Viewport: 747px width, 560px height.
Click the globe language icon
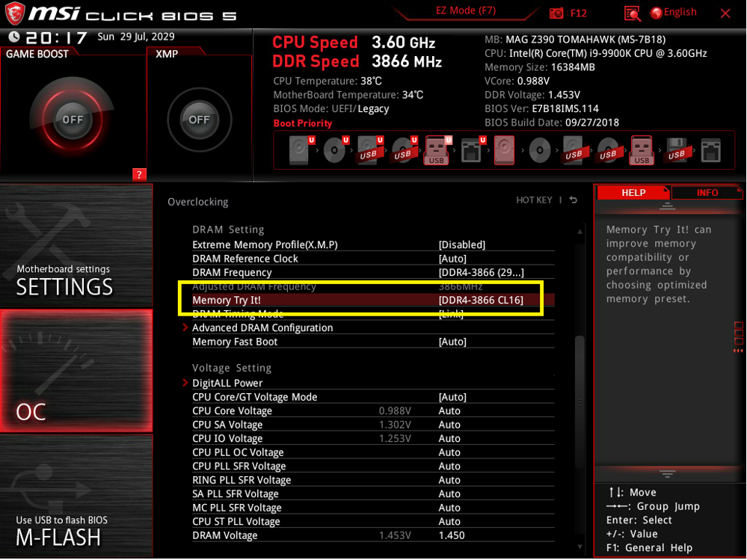point(656,13)
